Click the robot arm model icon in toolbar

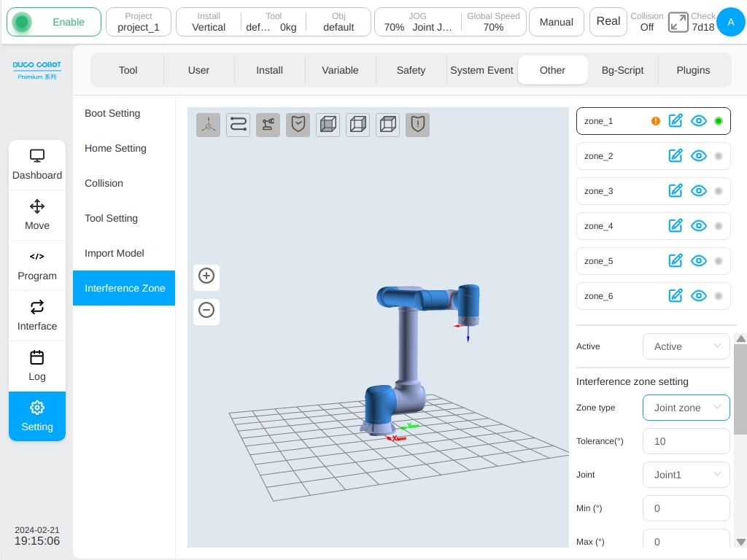(x=268, y=125)
